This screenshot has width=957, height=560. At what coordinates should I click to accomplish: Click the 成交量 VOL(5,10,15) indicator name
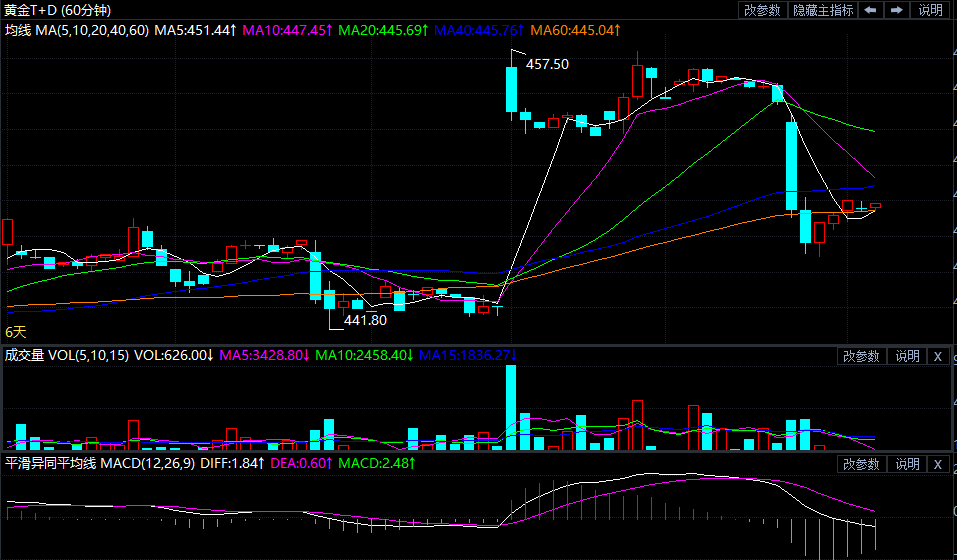(x=66, y=355)
